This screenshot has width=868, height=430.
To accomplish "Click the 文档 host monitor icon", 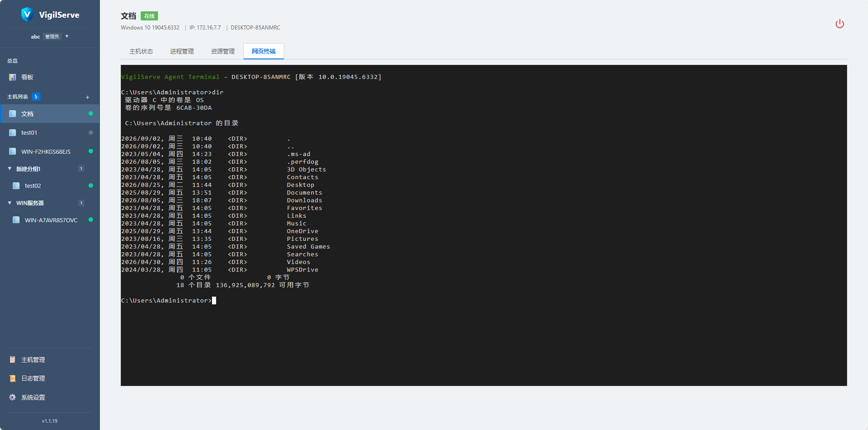I will point(13,114).
